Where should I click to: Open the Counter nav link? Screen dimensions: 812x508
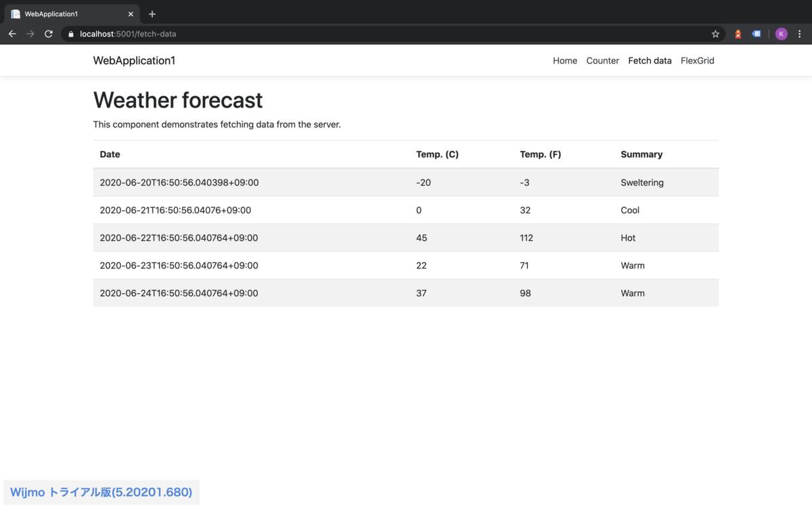[x=603, y=60]
